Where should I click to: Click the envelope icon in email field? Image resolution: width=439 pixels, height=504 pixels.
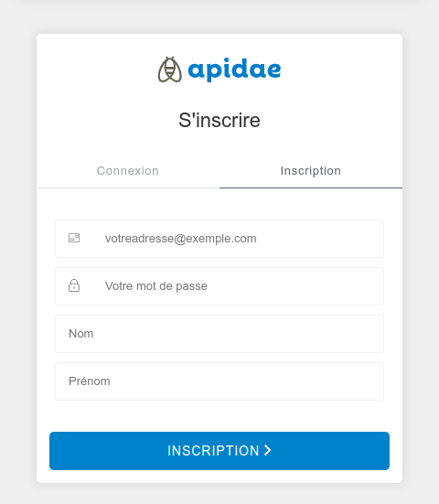coord(74,238)
